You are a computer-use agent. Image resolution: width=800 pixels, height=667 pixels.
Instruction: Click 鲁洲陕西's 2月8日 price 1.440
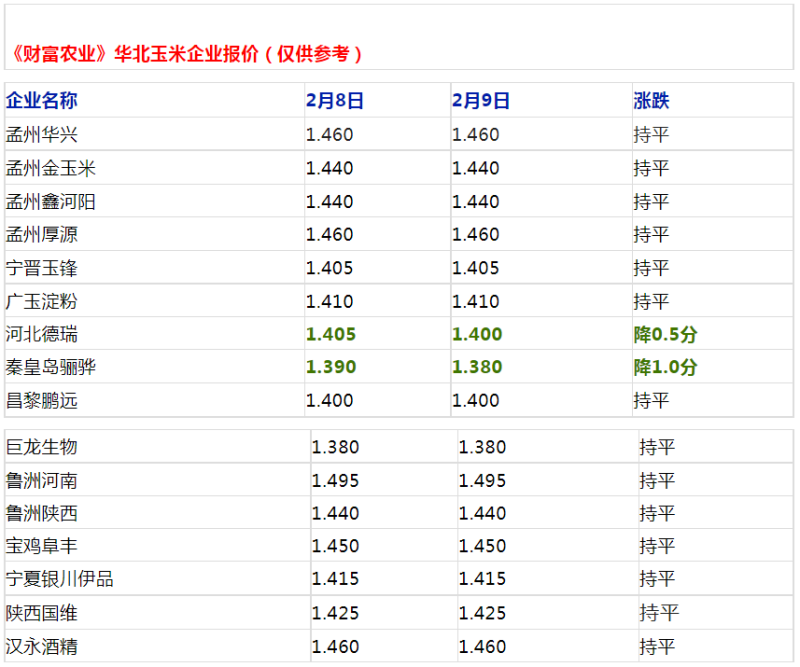click(x=336, y=513)
